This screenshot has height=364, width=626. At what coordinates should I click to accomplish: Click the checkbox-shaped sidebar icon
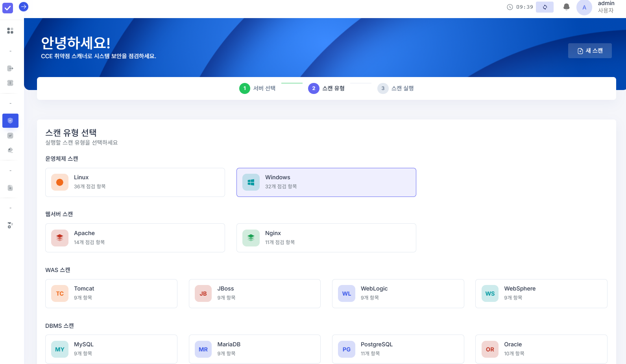(x=10, y=136)
